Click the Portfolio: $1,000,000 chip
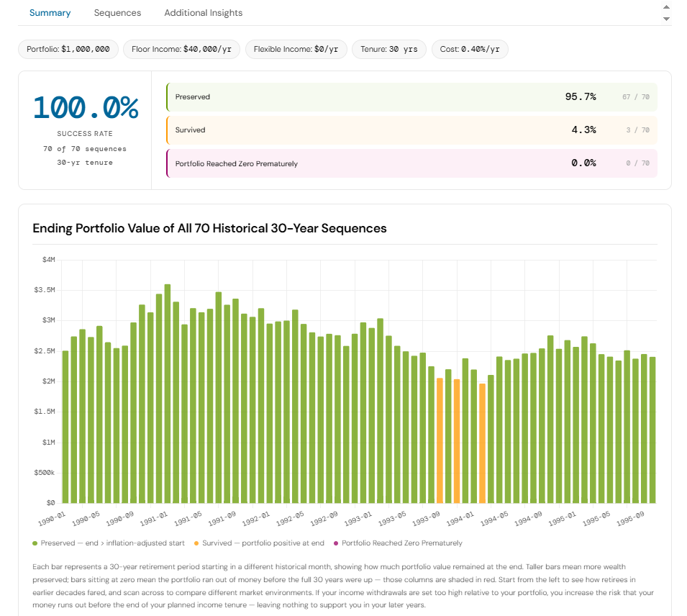The image size is (687, 616). click(68, 50)
